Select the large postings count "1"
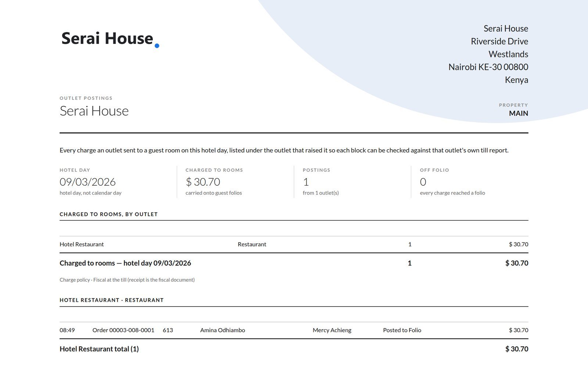The image size is (588, 386). 306,182
